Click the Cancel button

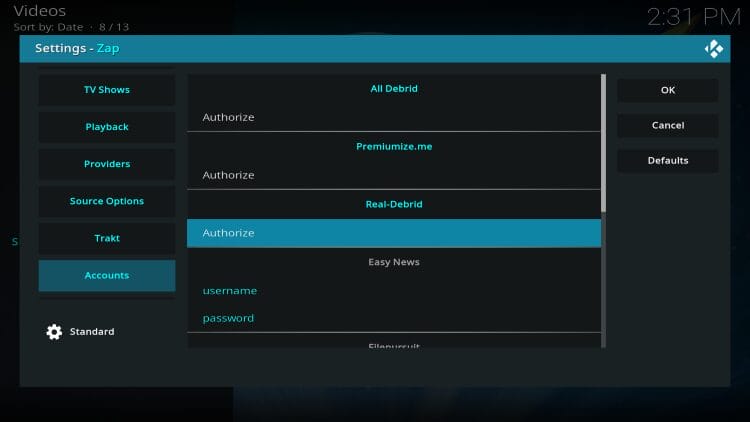coord(668,125)
